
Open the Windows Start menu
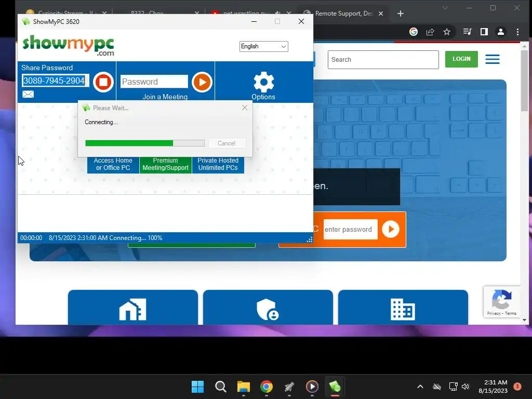[x=198, y=387]
